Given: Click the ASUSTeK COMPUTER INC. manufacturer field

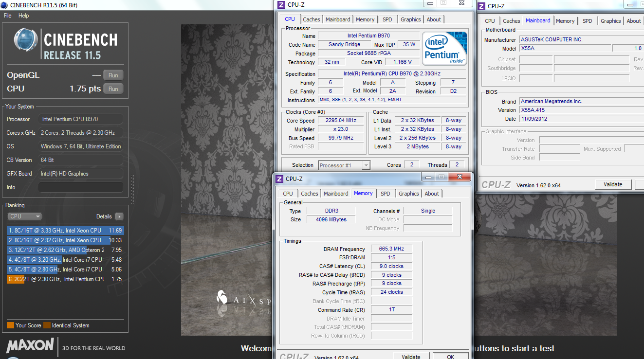Looking at the screenshot, I should 582,39.
